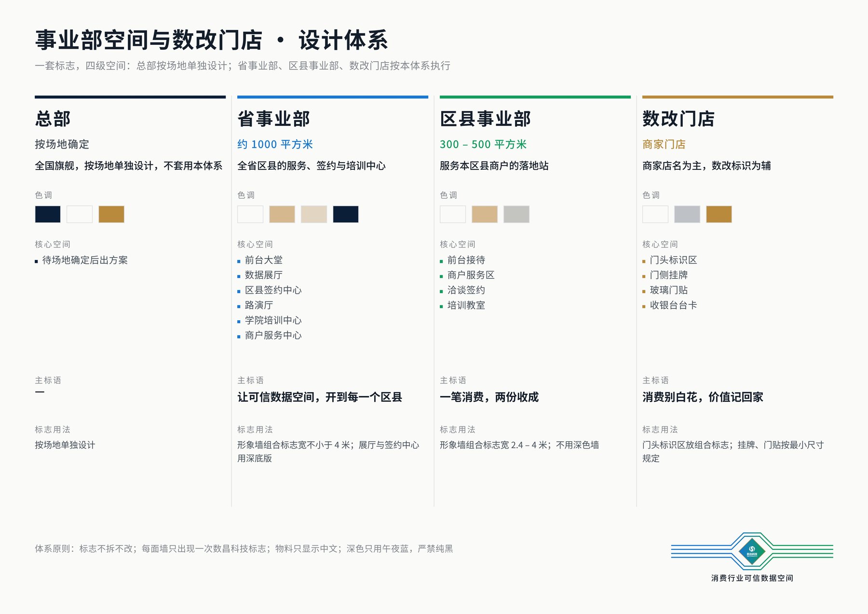The height and width of the screenshot is (614, 868).
Task: Select slogan 一笔消费，两份收成
Action: pyautogui.click(x=489, y=397)
